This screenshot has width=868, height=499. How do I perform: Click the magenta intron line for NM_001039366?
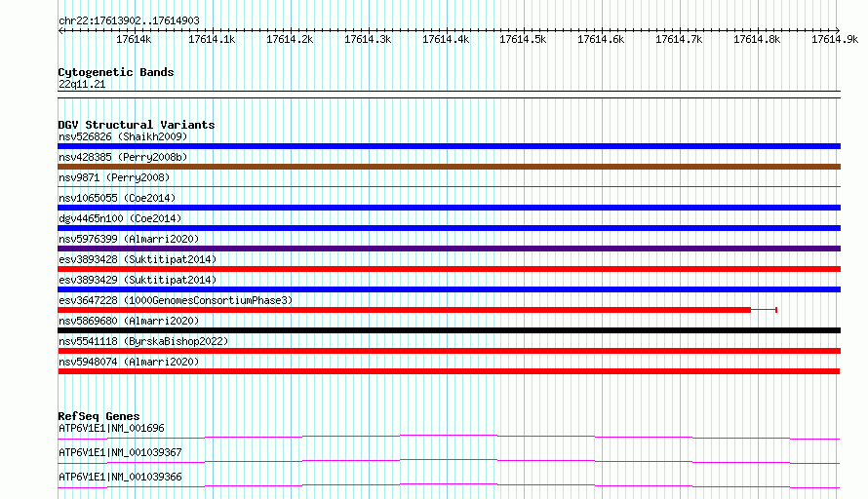coord(449,485)
